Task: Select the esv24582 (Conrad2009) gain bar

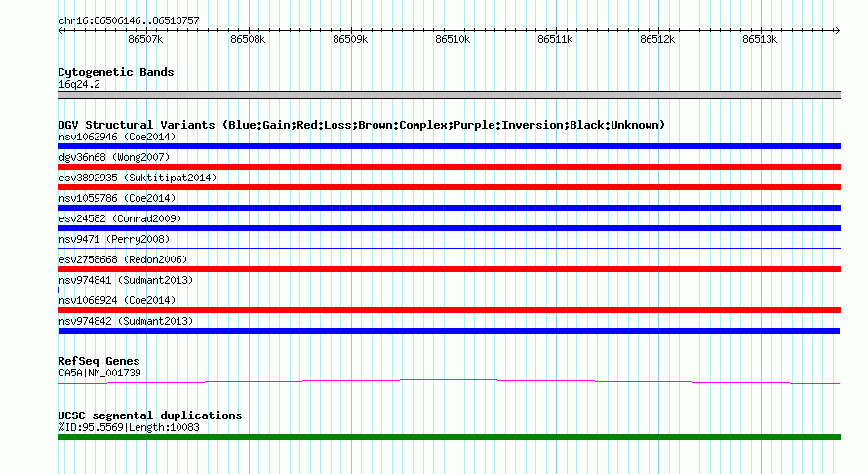Action: click(449, 228)
